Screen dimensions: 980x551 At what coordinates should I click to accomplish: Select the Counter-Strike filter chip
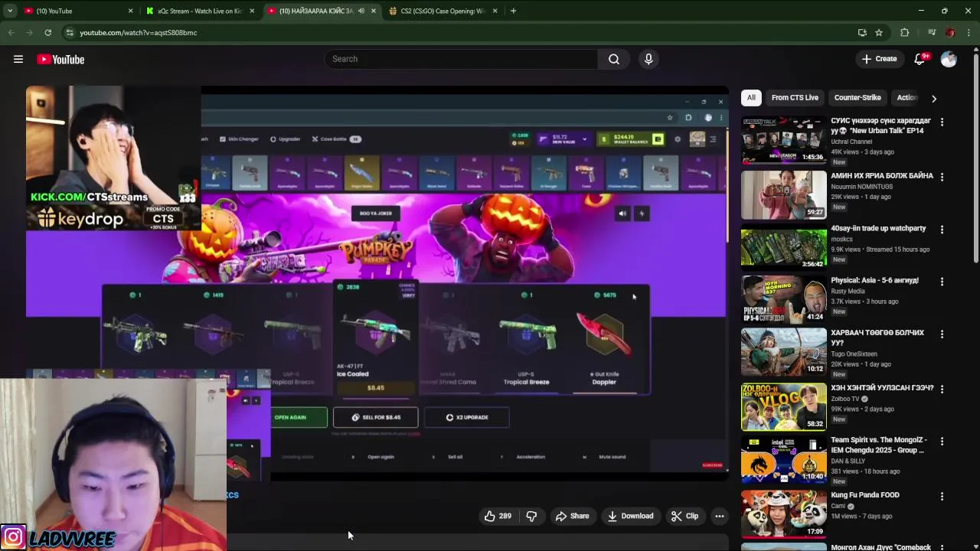click(x=857, y=97)
